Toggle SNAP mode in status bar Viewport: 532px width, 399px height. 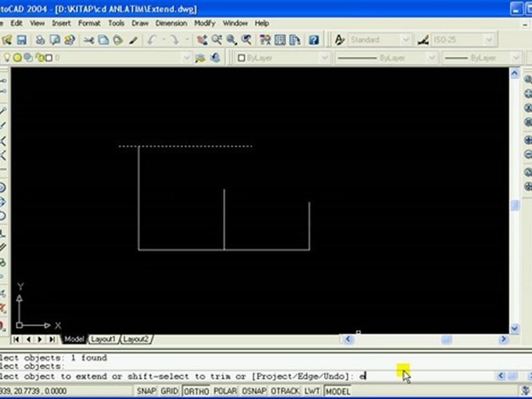[x=146, y=391]
